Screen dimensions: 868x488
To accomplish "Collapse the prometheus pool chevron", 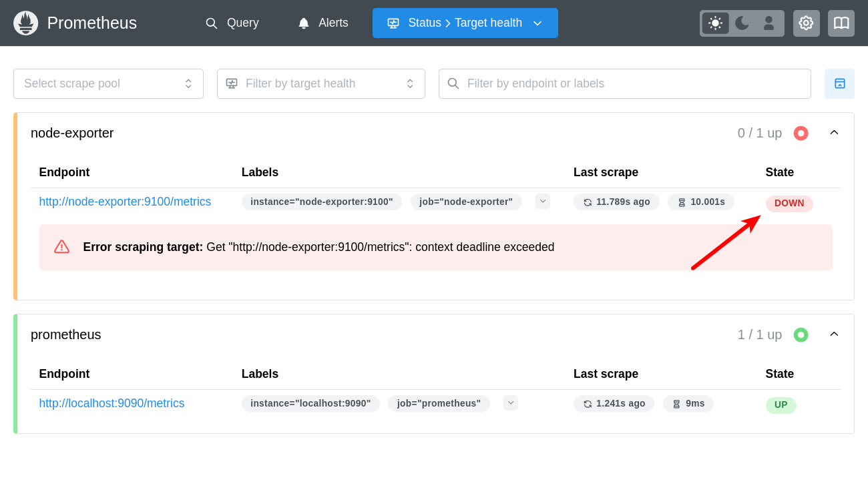I will (834, 334).
